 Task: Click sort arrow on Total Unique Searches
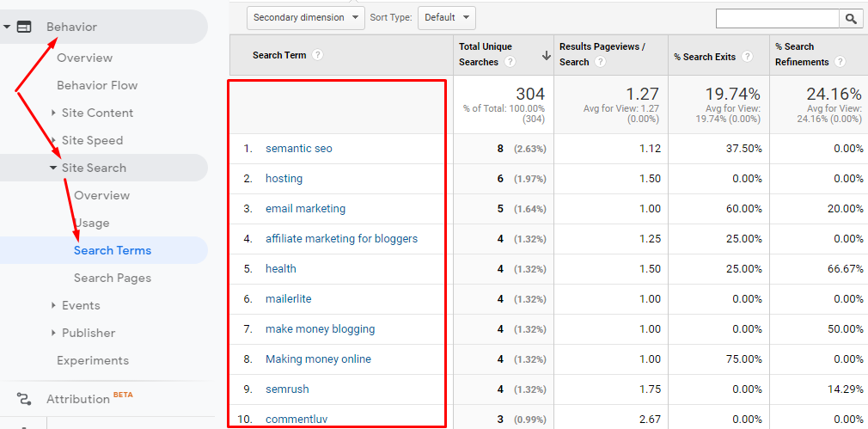(x=547, y=55)
